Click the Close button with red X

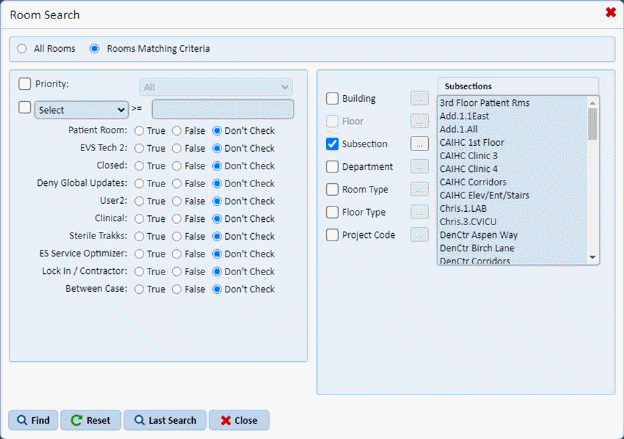click(x=239, y=420)
